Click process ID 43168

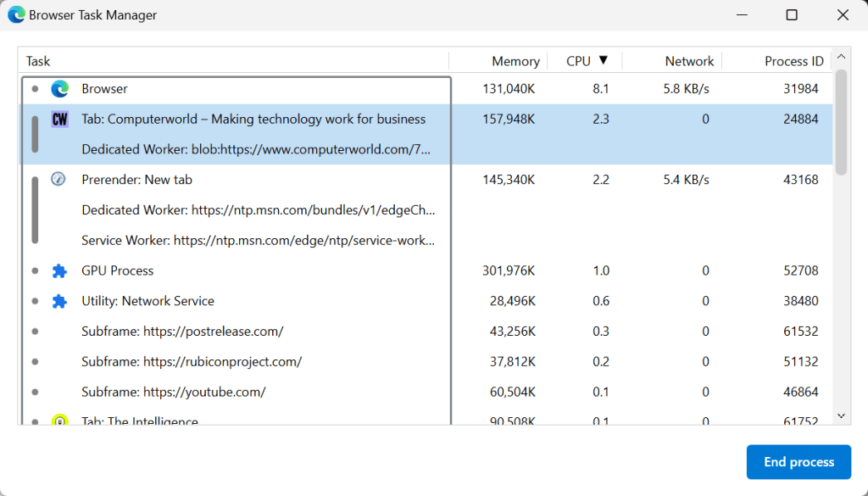tap(800, 180)
